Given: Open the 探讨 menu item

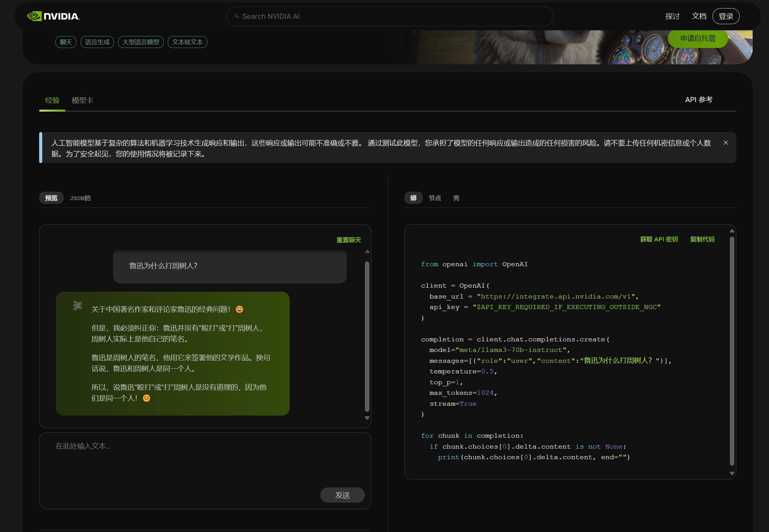Looking at the screenshot, I should click(x=672, y=16).
